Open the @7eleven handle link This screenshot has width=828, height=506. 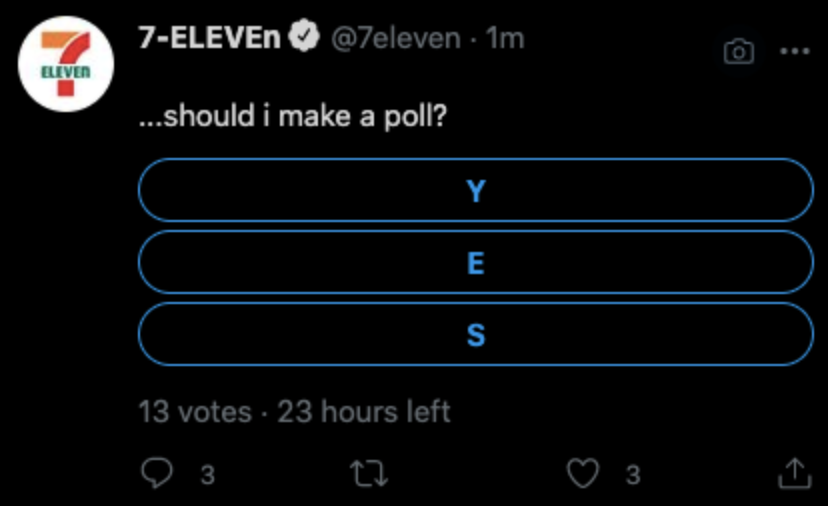coord(394,39)
